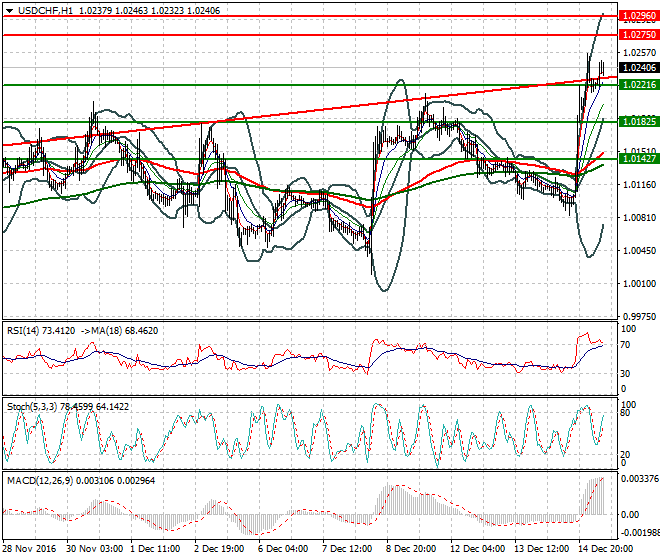Select the black current price label 1.02406

click(639, 68)
